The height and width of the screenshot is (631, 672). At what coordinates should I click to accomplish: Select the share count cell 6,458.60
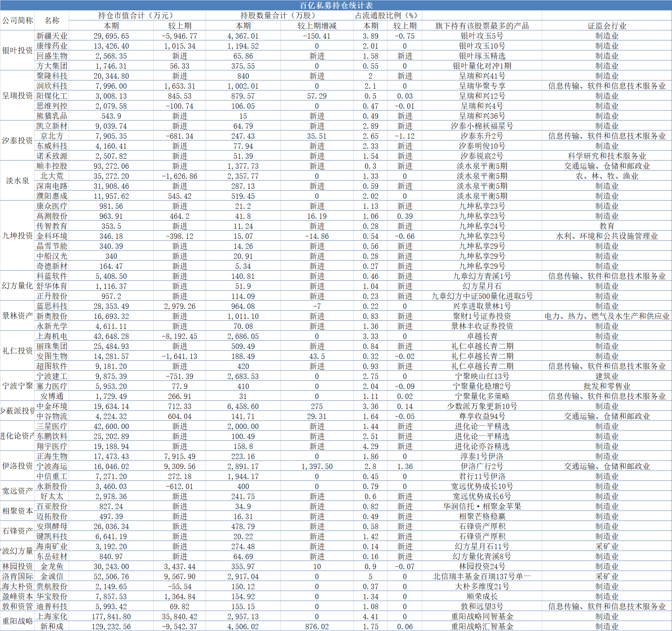pos(243,406)
